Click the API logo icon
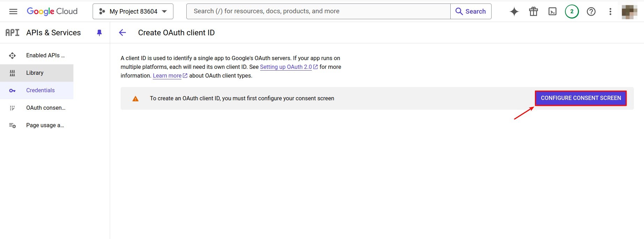 pos(12,32)
